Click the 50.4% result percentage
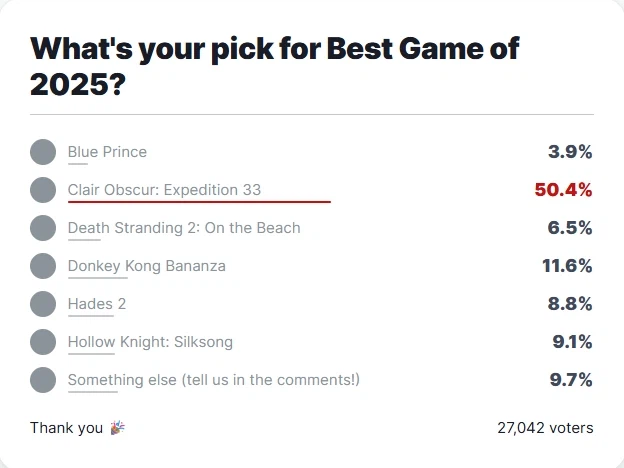The image size is (624, 468). (564, 190)
